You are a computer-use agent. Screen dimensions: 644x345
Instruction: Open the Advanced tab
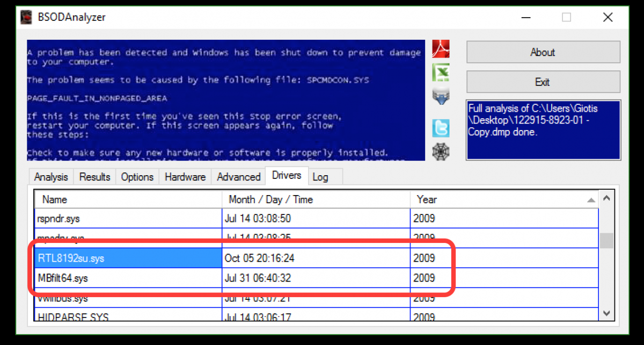click(x=238, y=177)
